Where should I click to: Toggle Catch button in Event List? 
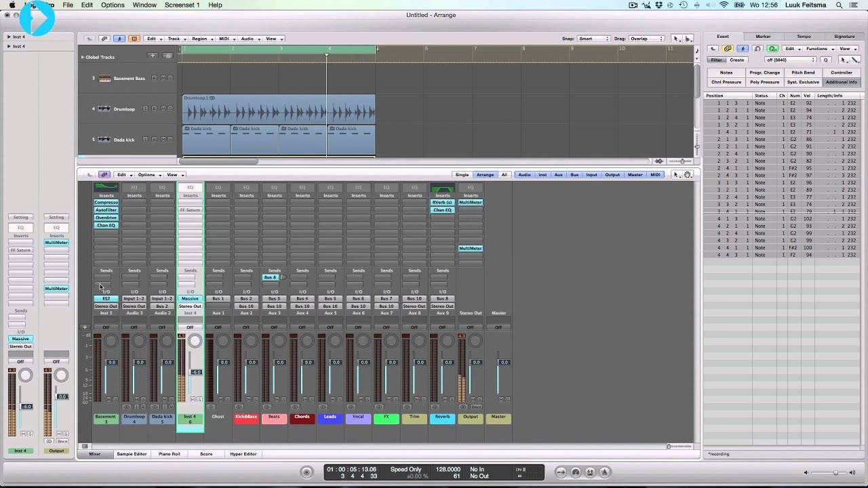point(743,49)
